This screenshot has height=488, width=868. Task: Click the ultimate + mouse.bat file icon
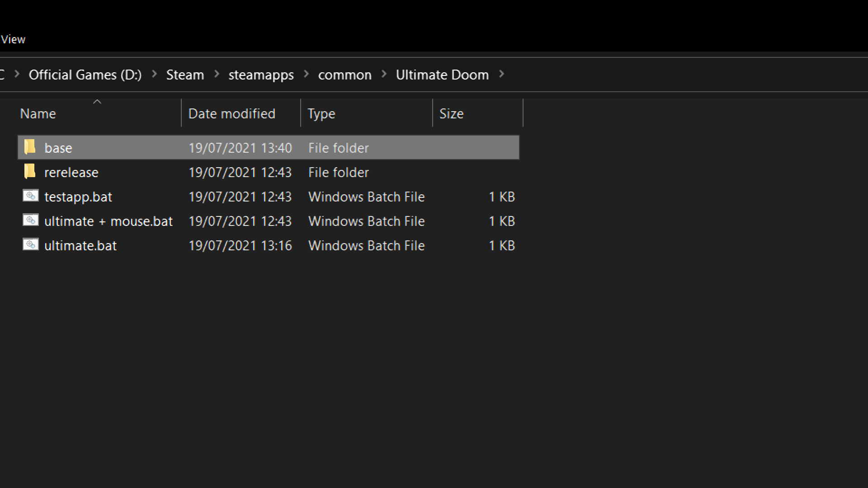pyautogui.click(x=31, y=221)
